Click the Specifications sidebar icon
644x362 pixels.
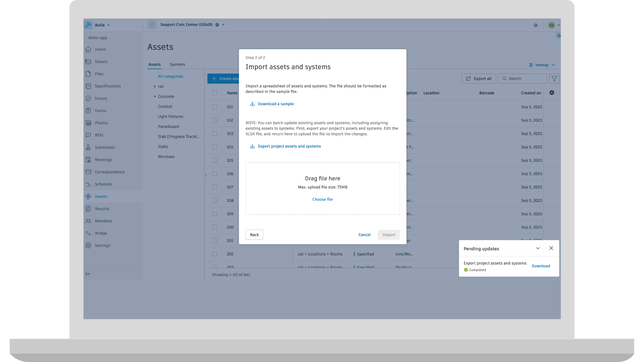(x=88, y=86)
